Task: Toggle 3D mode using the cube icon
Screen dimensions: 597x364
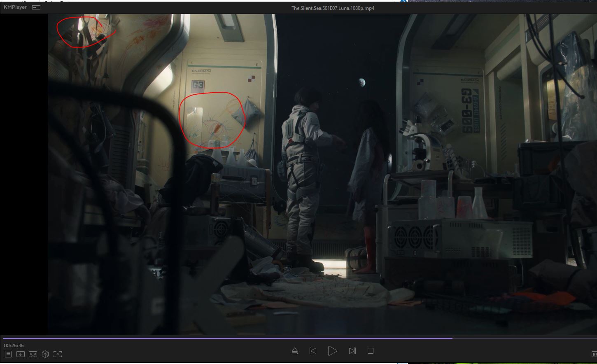Action: tap(45, 354)
